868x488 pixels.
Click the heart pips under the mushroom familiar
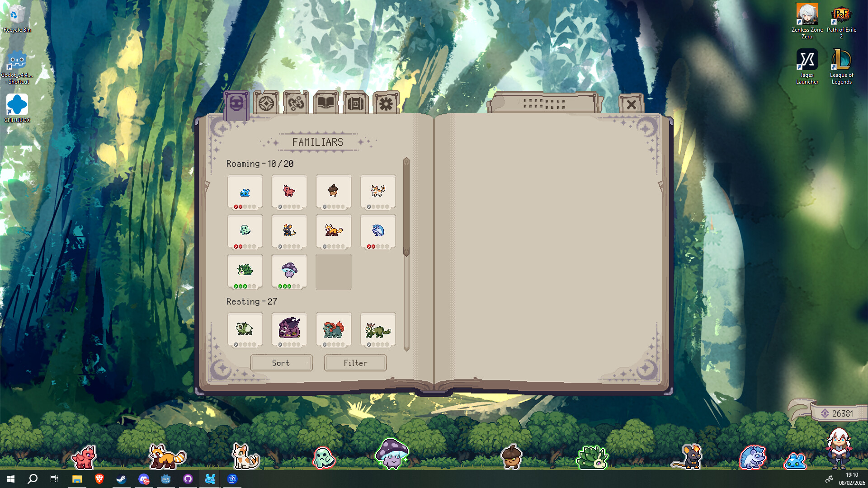pyautogui.click(x=289, y=286)
